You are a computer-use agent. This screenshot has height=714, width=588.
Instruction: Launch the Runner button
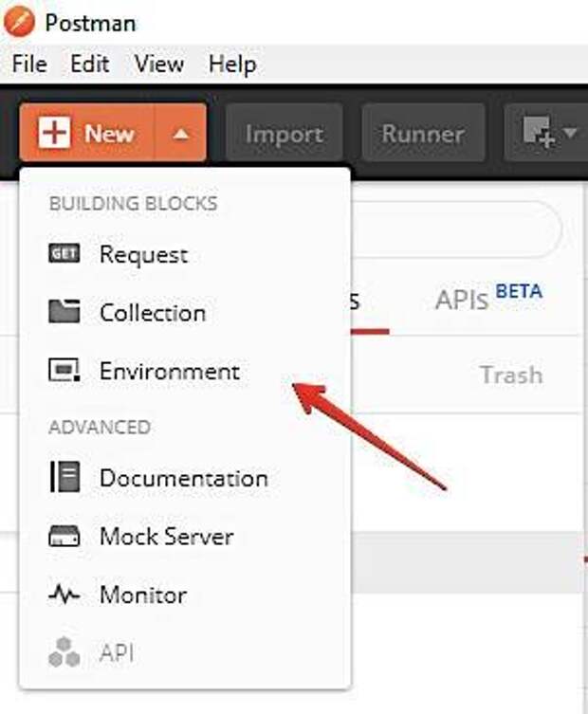coord(422,134)
